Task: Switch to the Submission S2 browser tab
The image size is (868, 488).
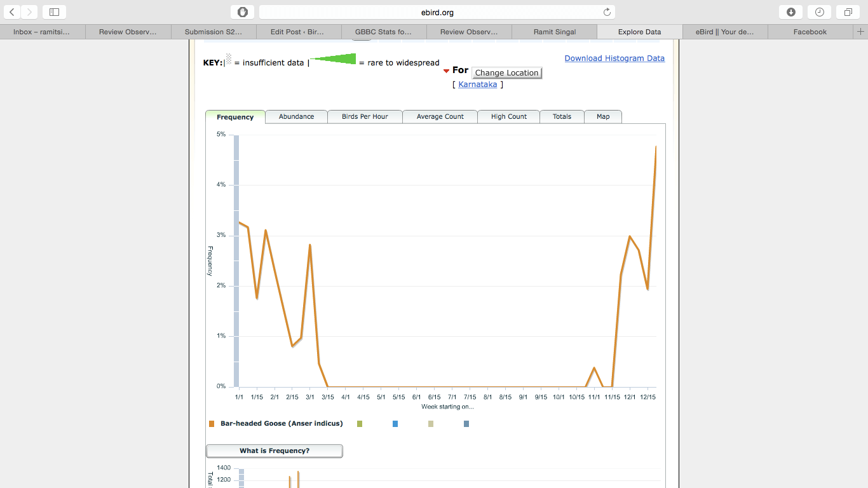Action: click(214, 32)
